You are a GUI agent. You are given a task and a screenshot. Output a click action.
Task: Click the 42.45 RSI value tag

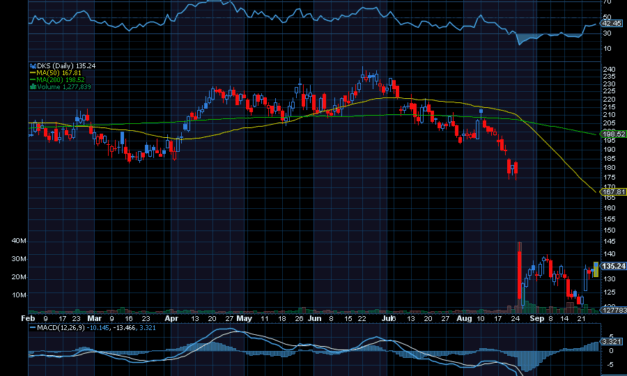click(612, 23)
